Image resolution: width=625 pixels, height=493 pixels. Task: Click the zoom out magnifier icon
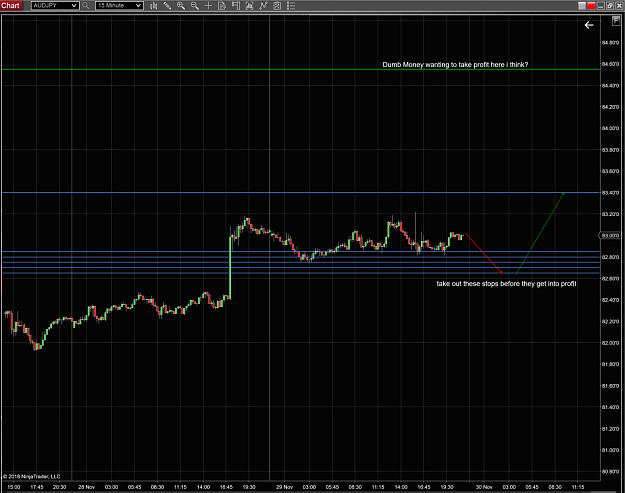tap(195, 6)
